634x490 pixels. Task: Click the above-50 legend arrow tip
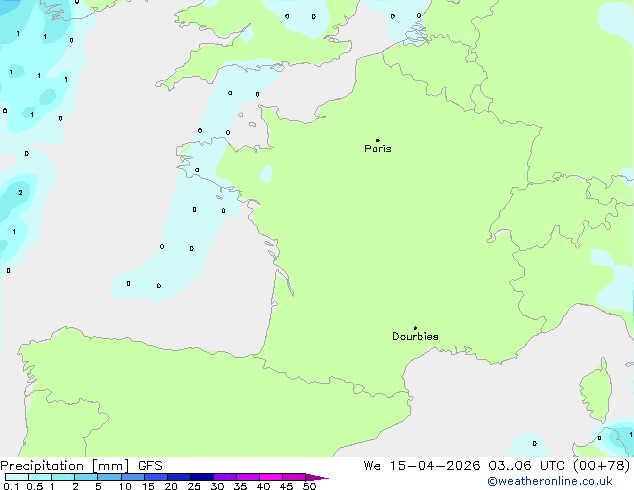(x=317, y=477)
